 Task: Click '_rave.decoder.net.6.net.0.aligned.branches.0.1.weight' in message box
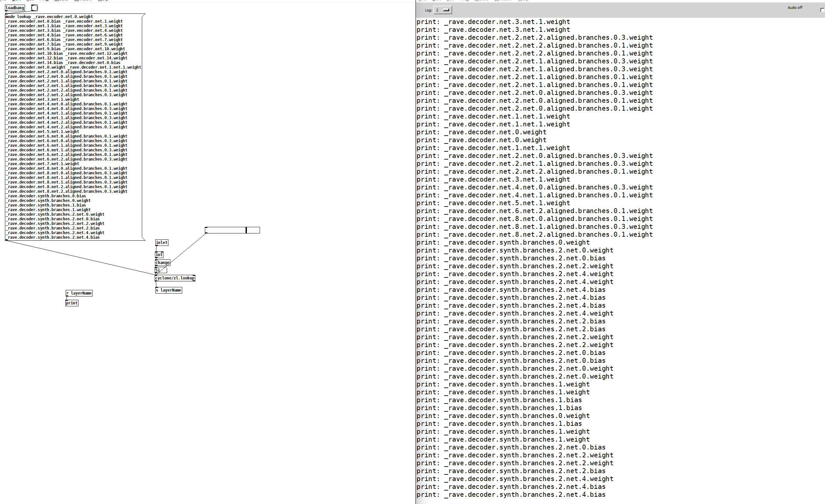(x=67, y=136)
